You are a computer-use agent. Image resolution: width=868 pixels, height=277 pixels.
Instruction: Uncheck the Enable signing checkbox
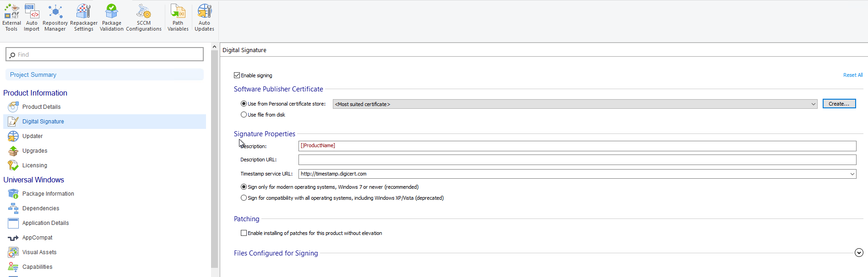pyautogui.click(x=237, y=75)
